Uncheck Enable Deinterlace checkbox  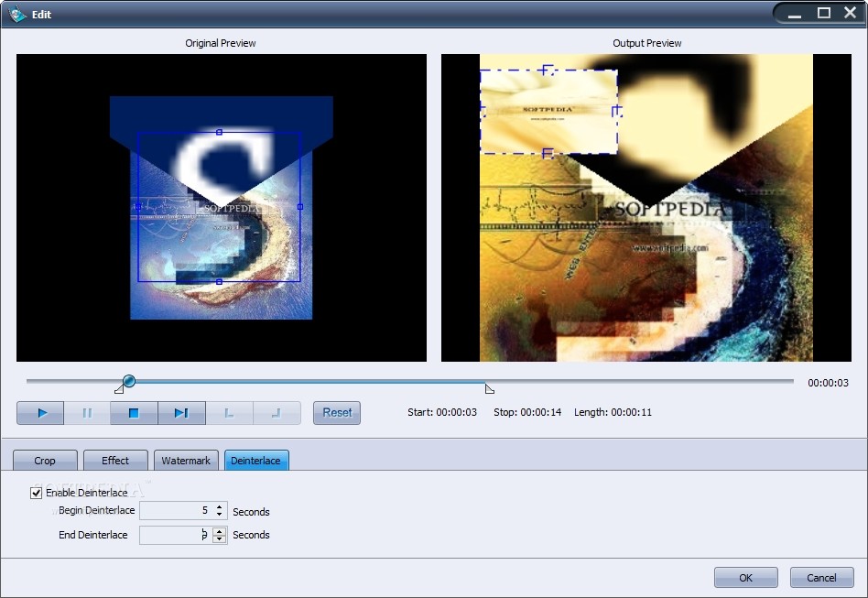point(37,493)
